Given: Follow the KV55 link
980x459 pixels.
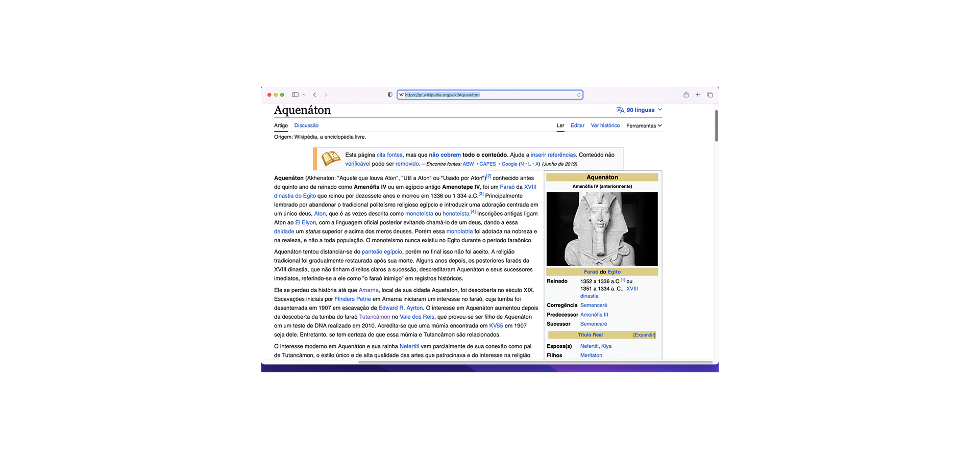Looking at the screenshot, I should (496, 326).
